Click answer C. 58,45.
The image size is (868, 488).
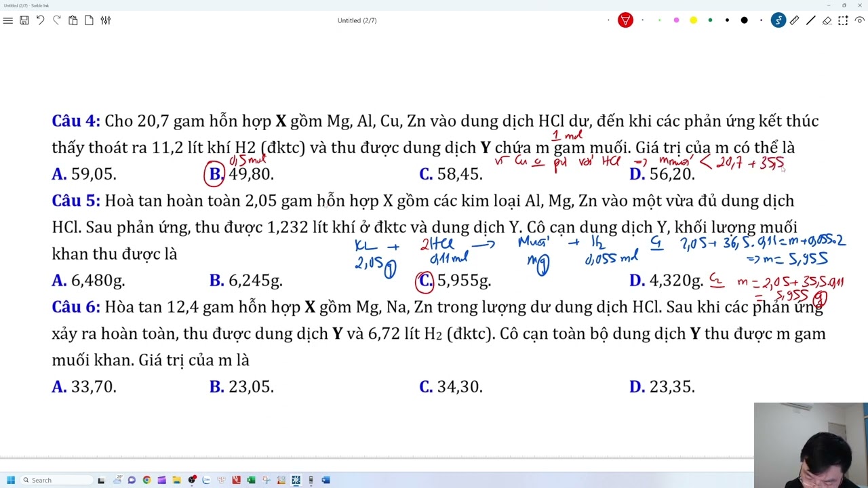[451, 174]
